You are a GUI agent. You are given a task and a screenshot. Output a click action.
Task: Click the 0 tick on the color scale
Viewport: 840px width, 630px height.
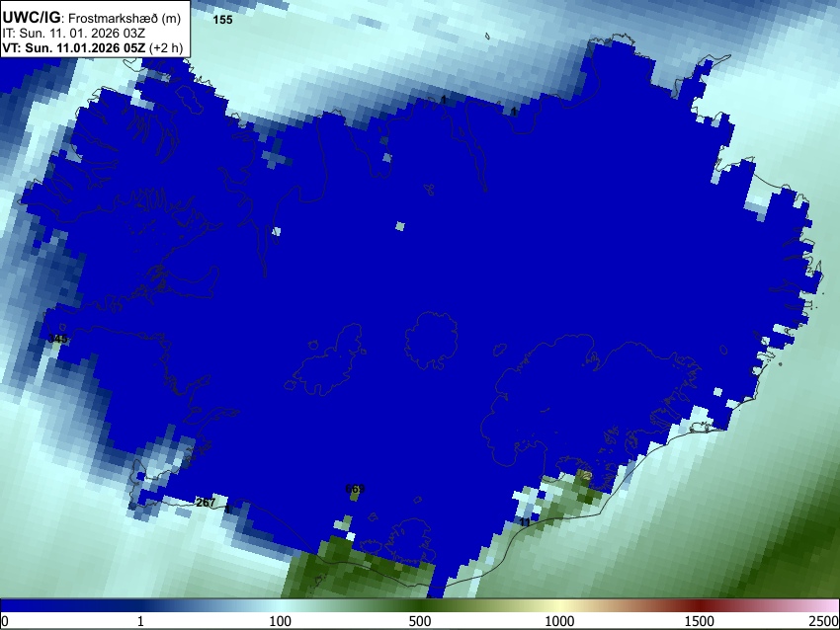point(5,621)
